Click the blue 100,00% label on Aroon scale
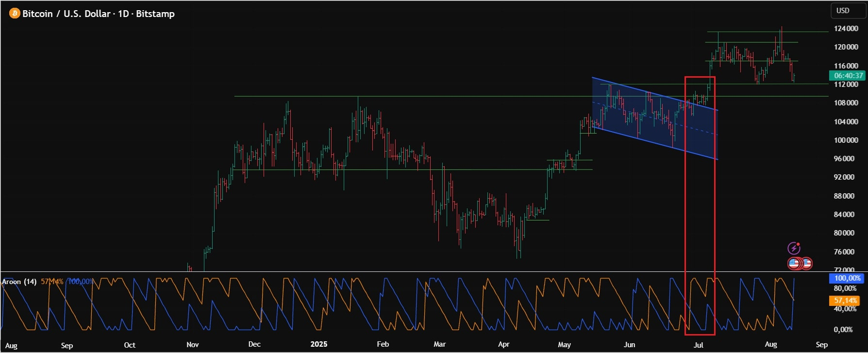This screenshot has height=353, width=868. [847, 278]
